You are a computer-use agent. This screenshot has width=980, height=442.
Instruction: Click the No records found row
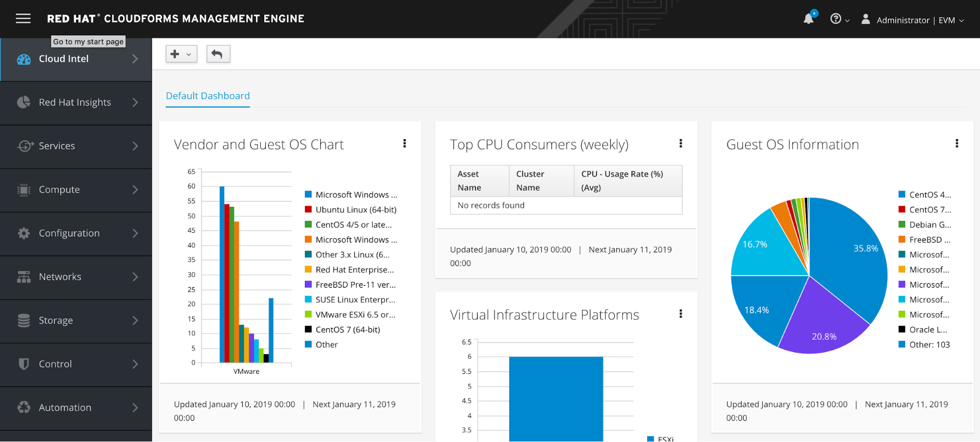coord(566,205)
